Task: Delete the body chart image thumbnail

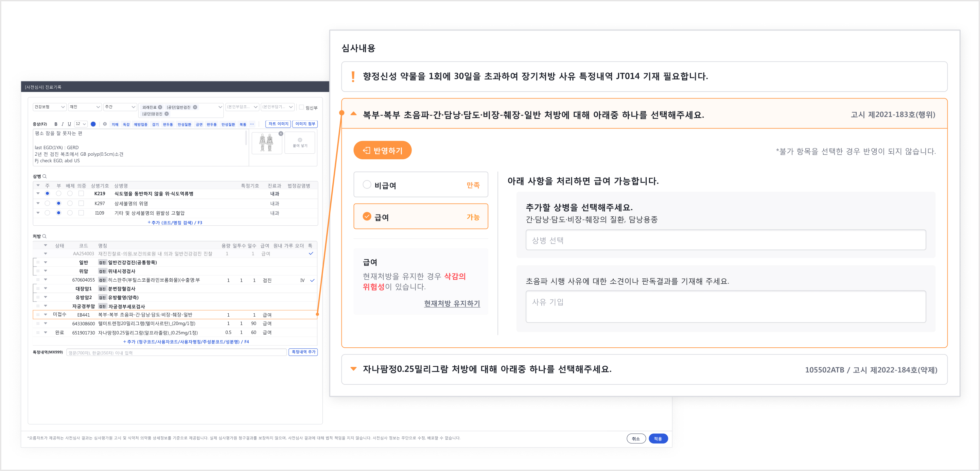Action: 281,133
